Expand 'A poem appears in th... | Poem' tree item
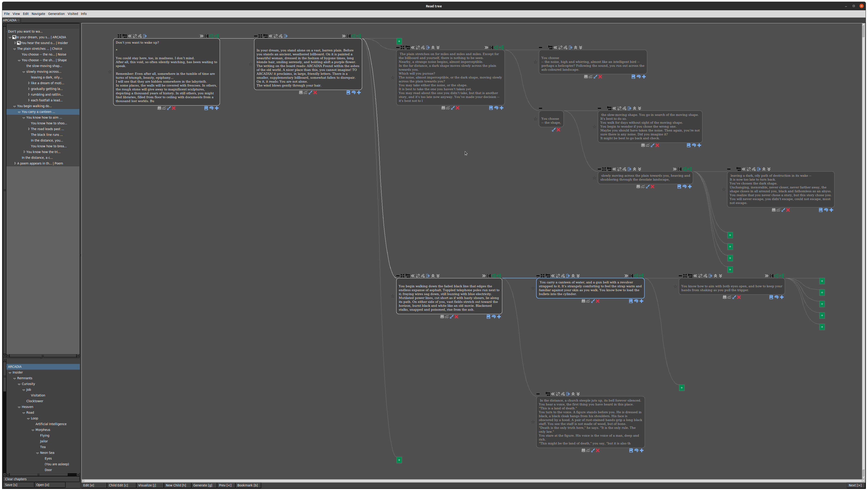The width and height of the screenshot is (868, 491). pyautogui.click(x=15, y=164)
